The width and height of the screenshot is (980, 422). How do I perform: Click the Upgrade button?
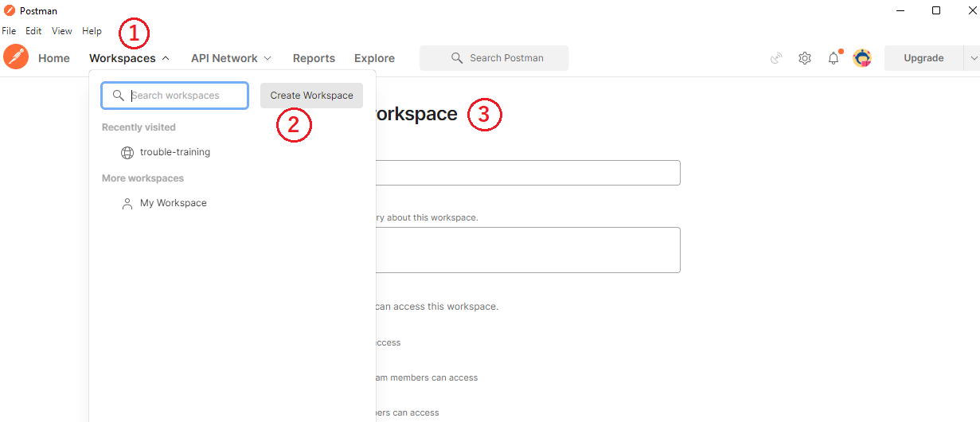(x=923, y=58)
